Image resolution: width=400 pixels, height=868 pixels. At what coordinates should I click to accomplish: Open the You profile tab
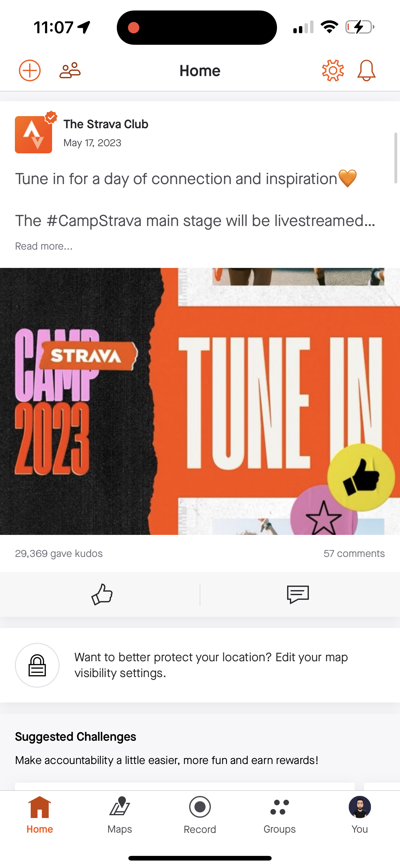click(360, 815)
